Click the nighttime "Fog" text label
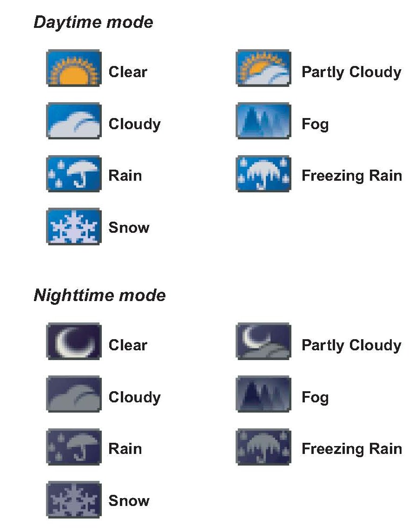Screen dimensions: 415x532 click(315, 398)
